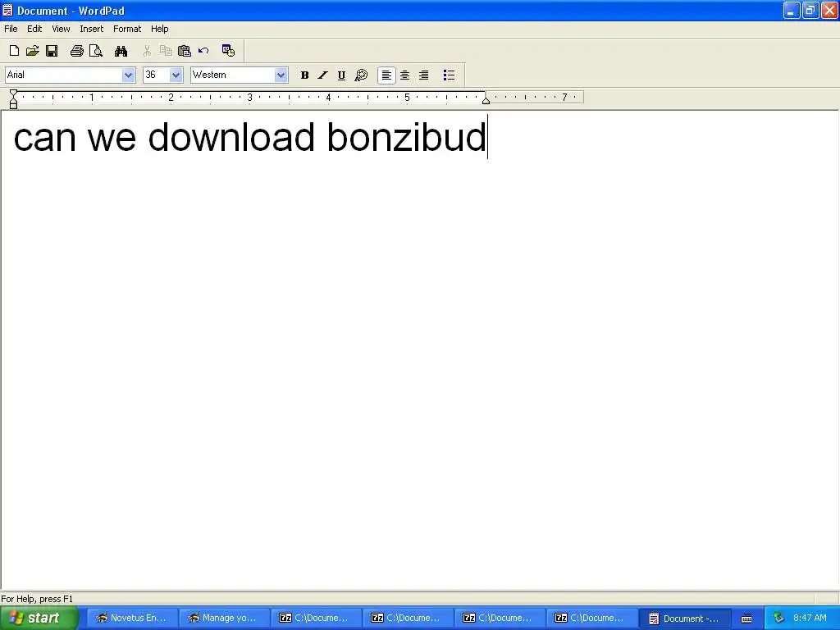
Task: Save the document with floppy disk icon
Action: tap(52, 51)
